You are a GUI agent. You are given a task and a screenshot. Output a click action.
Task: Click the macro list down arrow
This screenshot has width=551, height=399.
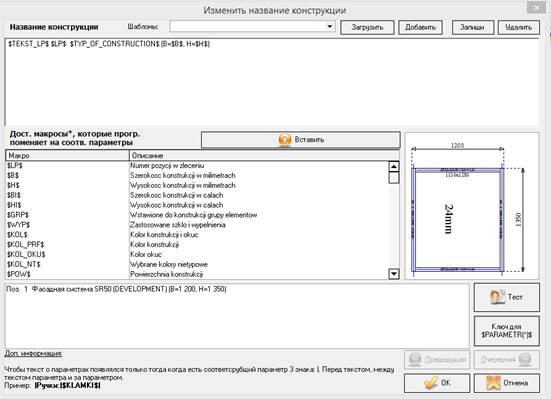394,273
